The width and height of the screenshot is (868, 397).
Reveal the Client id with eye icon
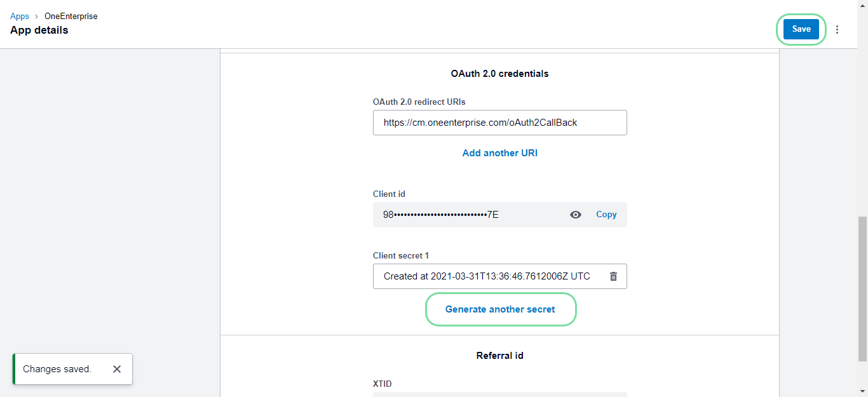tap(576, 215)
